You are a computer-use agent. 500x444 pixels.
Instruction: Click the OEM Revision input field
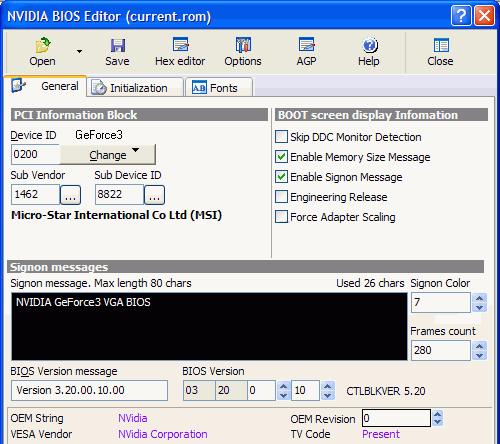(396, 418)
